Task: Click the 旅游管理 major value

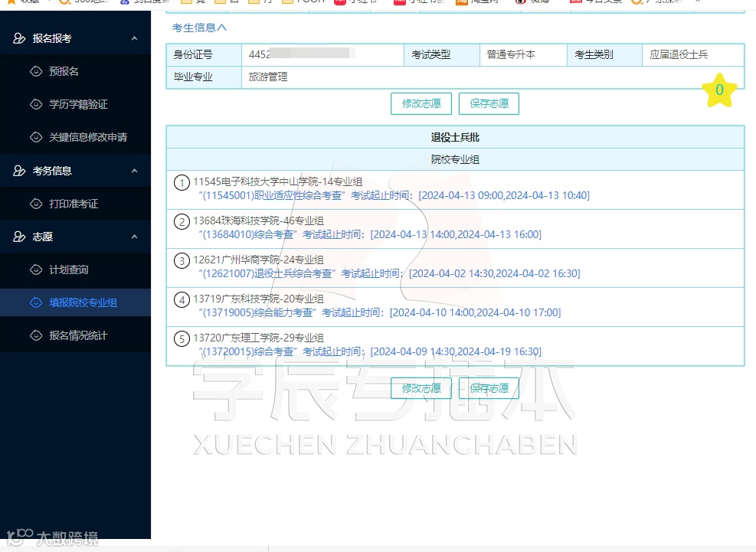Action: point(268,77)
